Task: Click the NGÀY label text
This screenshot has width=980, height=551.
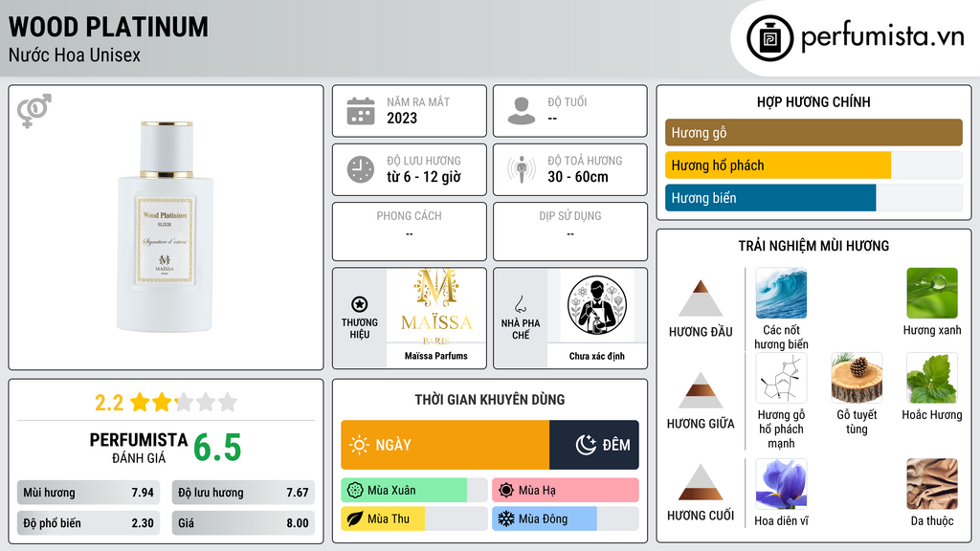Action: pyautogui.click(x=393, y=445)
